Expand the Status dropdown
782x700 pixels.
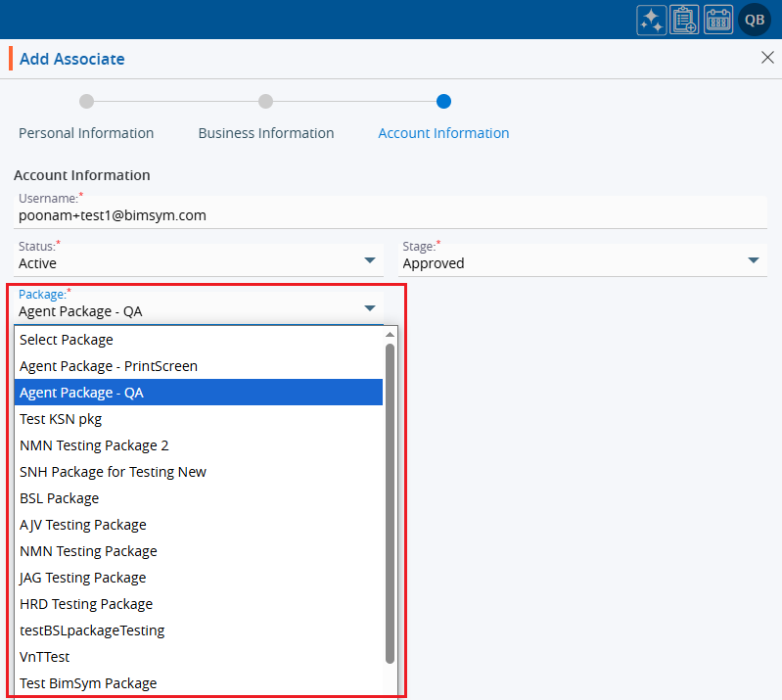[369, 260]
